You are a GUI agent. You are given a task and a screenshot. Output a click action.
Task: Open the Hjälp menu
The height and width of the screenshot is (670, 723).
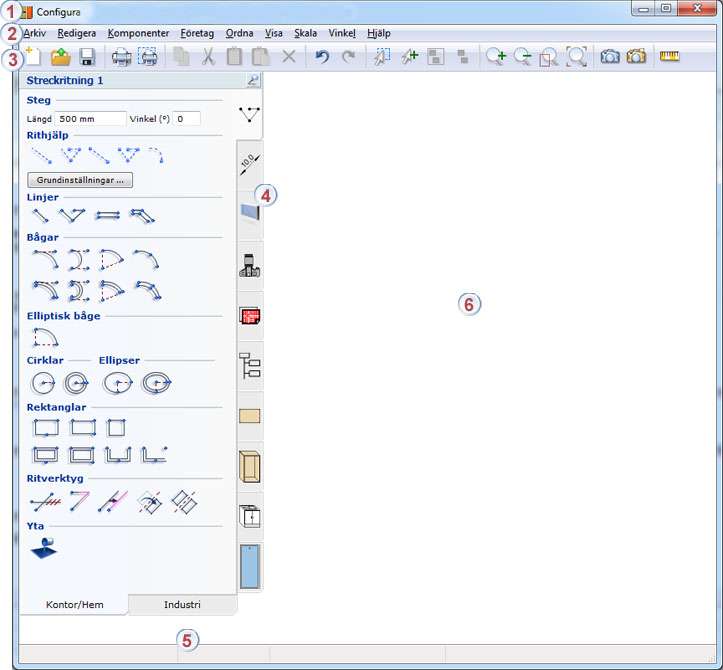379,33
